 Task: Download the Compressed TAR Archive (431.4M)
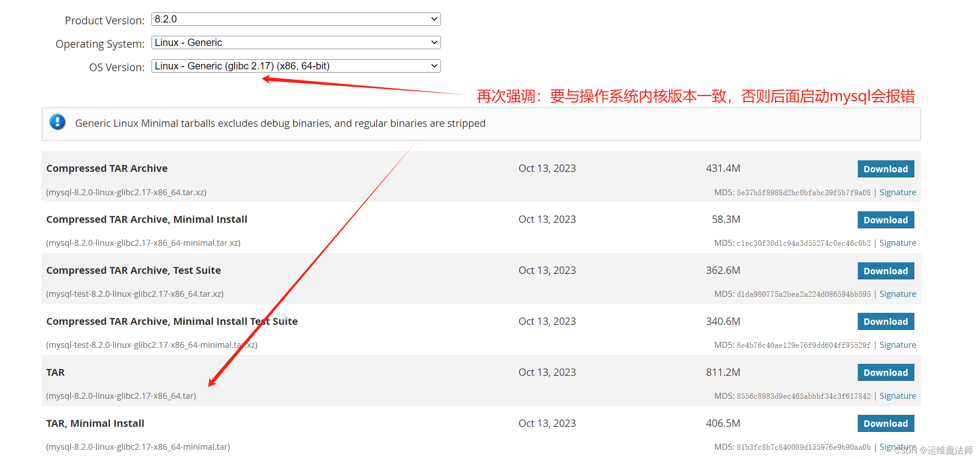pos(885,169)
